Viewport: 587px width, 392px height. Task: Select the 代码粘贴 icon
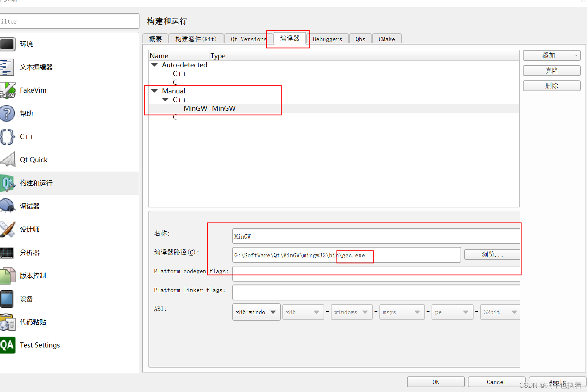pos(7,322)
